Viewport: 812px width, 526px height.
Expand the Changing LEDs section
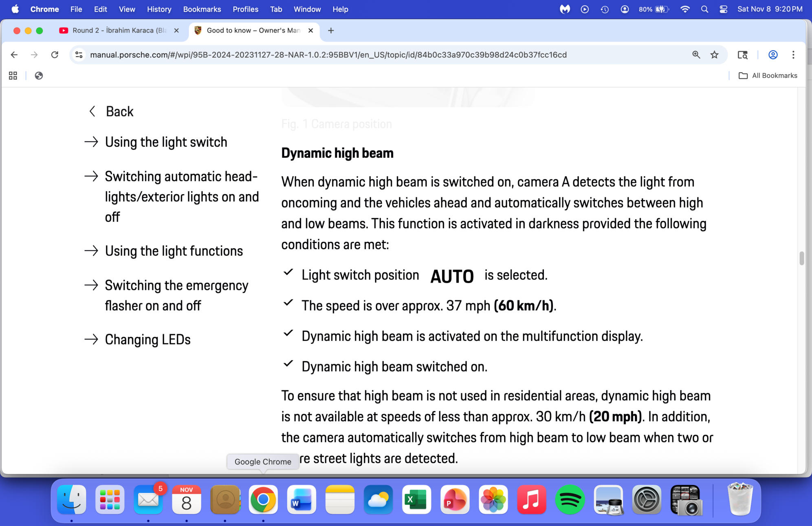[147, 339]
